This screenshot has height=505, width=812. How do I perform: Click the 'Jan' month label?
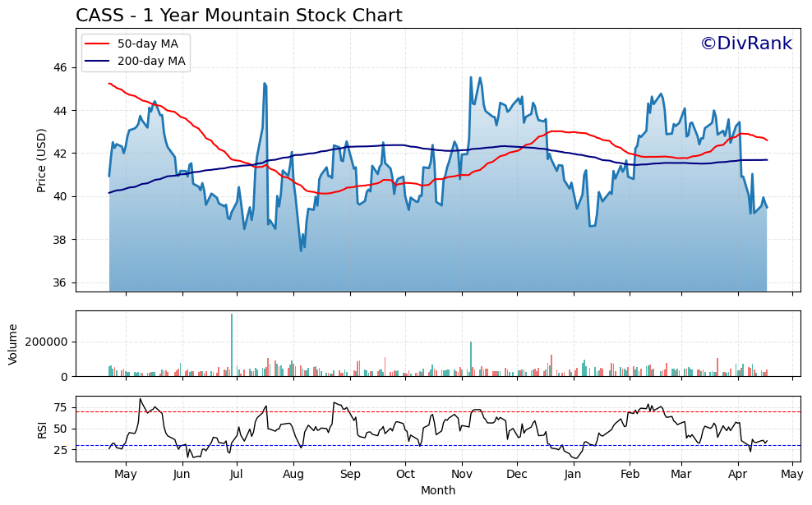tap(573, 474)
